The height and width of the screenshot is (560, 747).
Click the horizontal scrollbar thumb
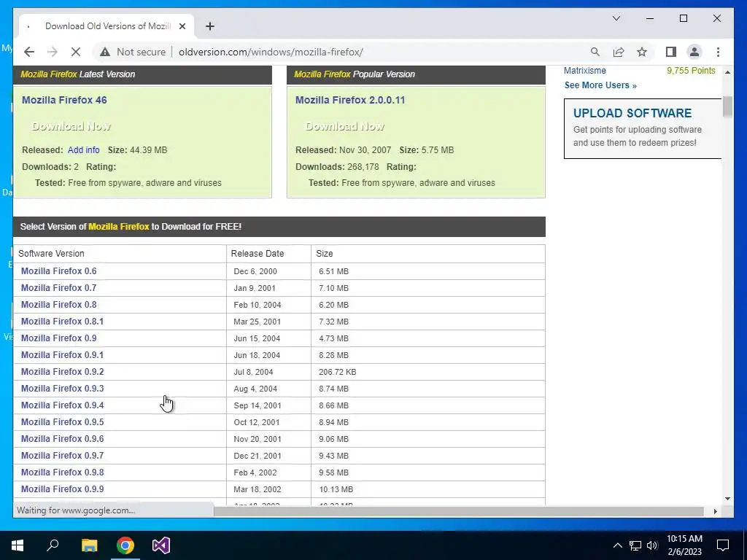pyautogui.click(x=459, y=511)
